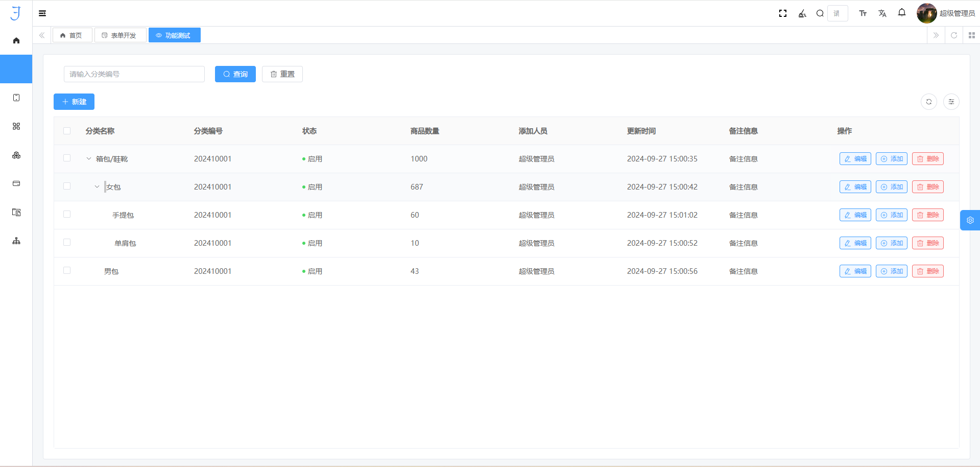Image resolution: width=980 pixels, height=467 pixels.
Task: Focus the 请输入分类编号 input field
Action: pos(134,74)
